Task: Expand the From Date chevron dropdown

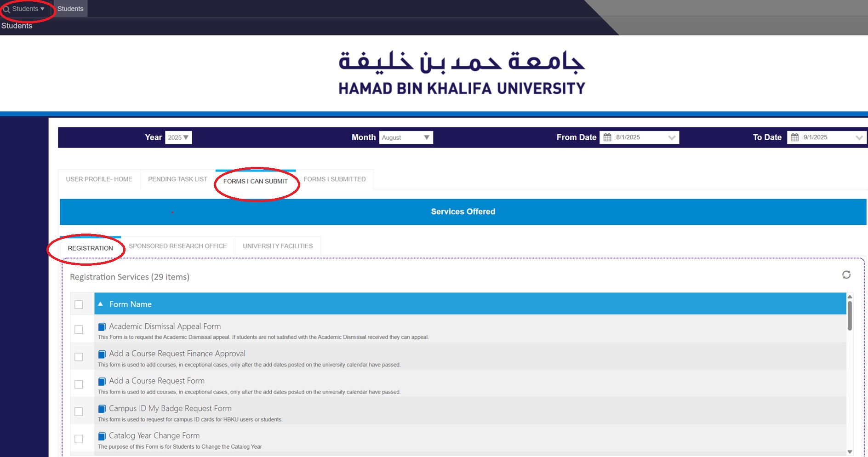Action: pyautogui.click(x=672, y=137)
